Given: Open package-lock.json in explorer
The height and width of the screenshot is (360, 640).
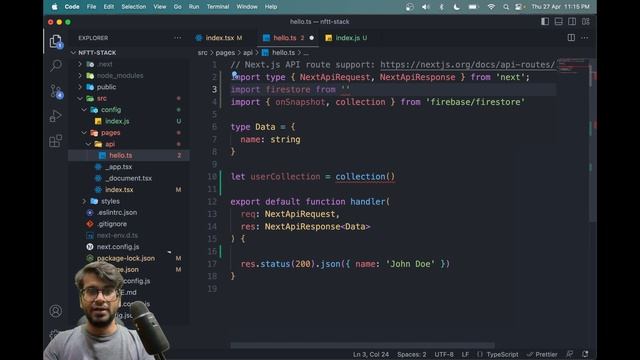Looking at the screenshot, I should 129,258.
